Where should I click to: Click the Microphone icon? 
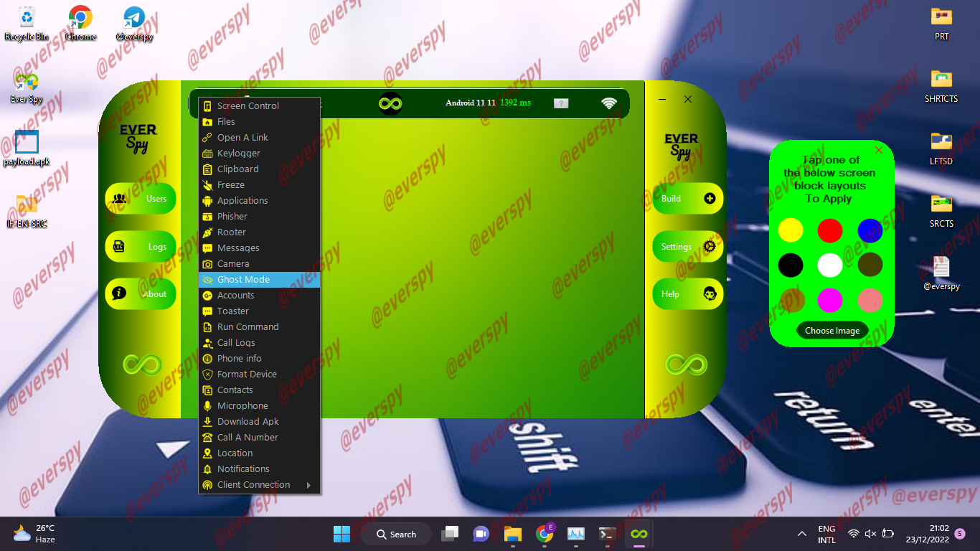coord(207,405)
